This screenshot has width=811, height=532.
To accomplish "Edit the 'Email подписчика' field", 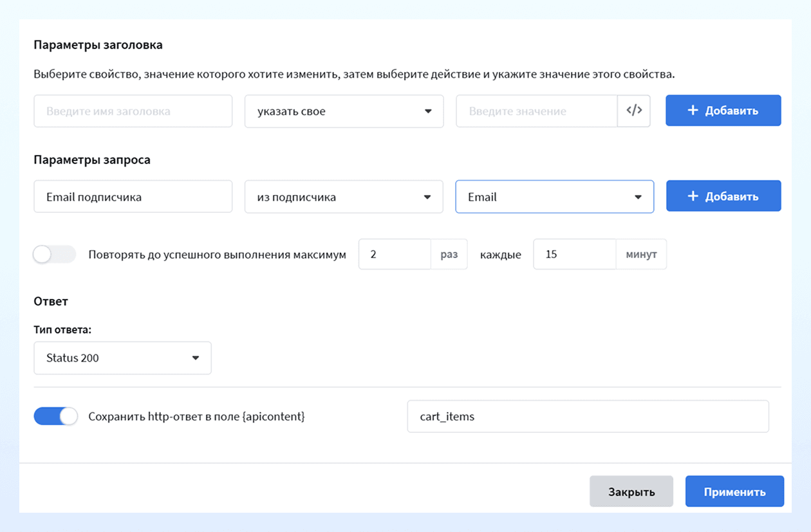I will (x=133, y=197).
